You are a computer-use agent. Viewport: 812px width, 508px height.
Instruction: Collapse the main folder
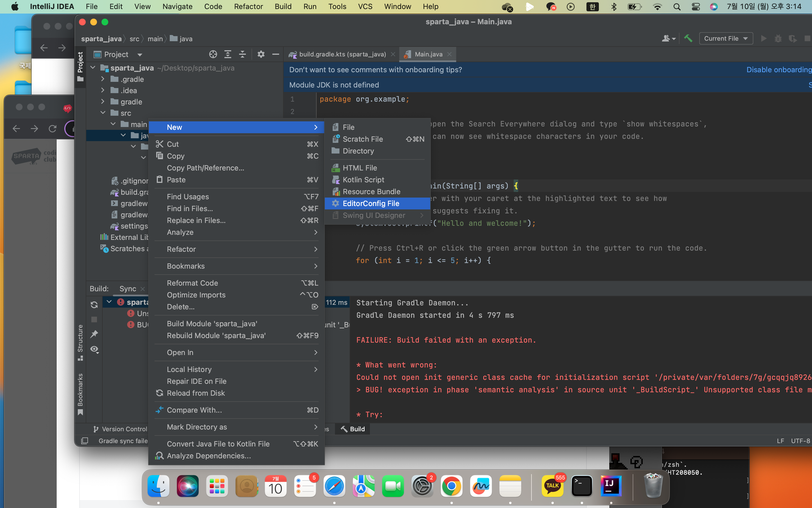[113, 124]
